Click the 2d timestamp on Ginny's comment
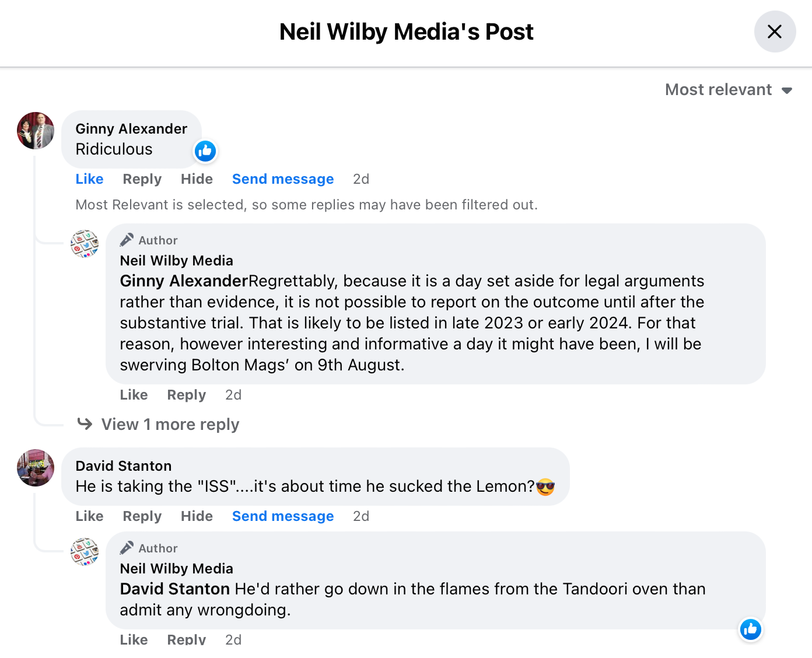This screenshot has height=658, width=812. click(x=360, y=179)
